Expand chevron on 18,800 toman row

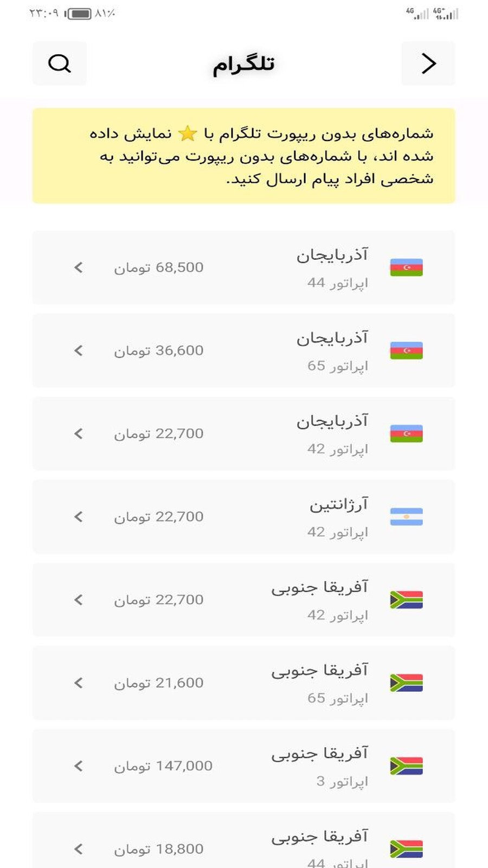click(x=79, y=848)
